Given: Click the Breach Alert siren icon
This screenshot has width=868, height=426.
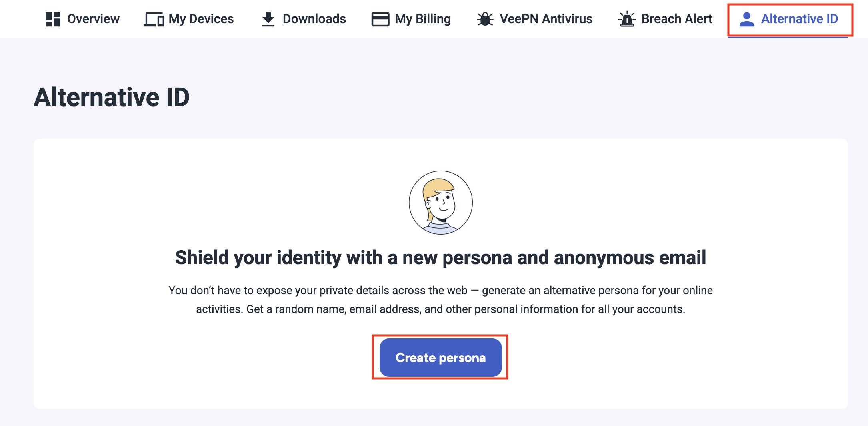Looking at the screenshot, I should [627, 19].
